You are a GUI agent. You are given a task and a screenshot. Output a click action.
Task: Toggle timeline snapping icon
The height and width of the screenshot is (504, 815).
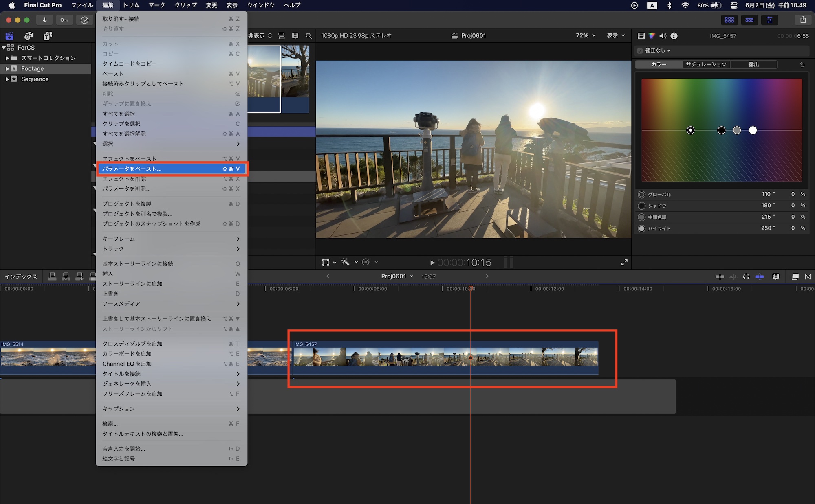click(x=760, y=277)
